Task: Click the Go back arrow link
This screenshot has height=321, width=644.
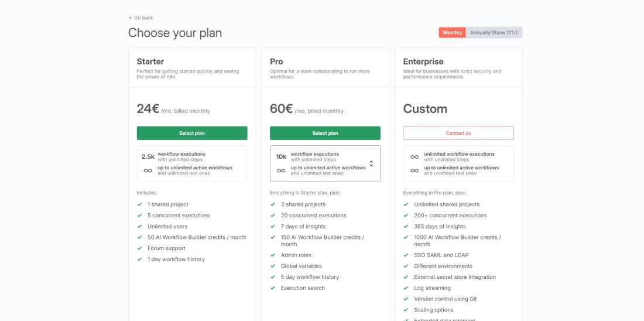Action: [141, 18]
